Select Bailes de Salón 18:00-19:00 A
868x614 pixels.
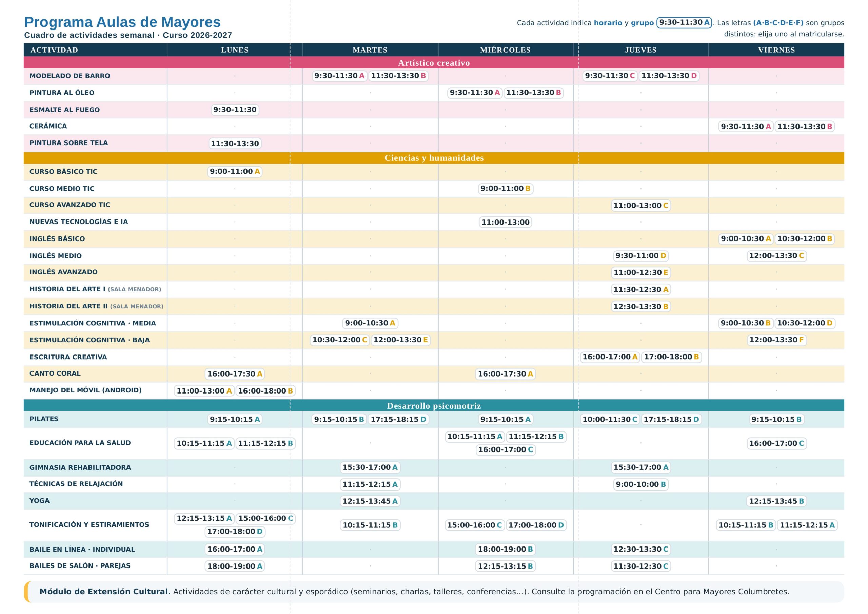235,566
